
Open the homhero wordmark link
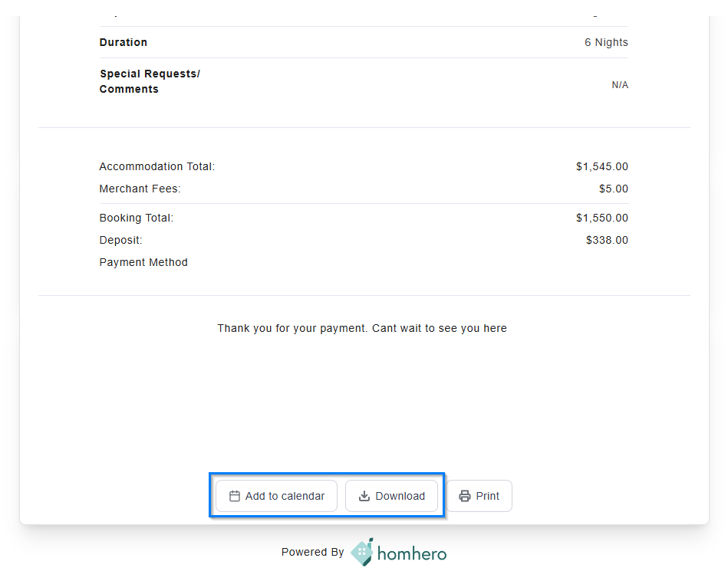(x=413, y=553)
